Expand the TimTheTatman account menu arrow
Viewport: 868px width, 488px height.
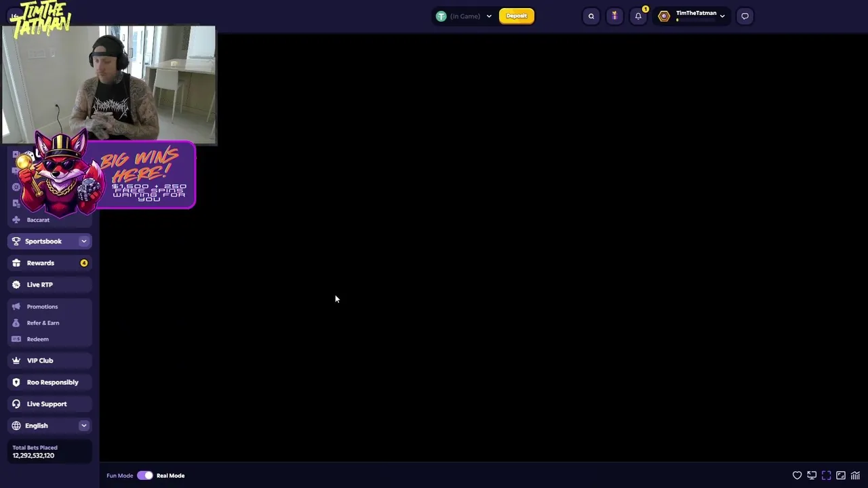point(722,16)
